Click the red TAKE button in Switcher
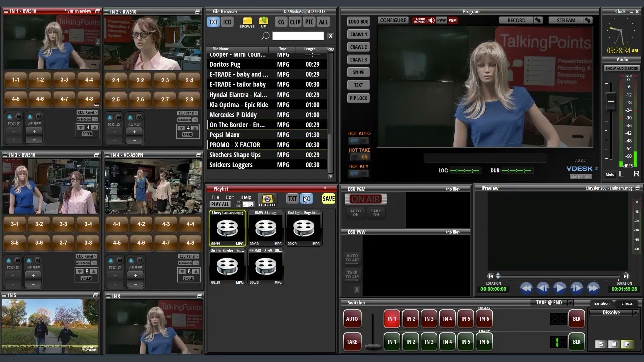644x362 pixels. (x=352, y=342)
